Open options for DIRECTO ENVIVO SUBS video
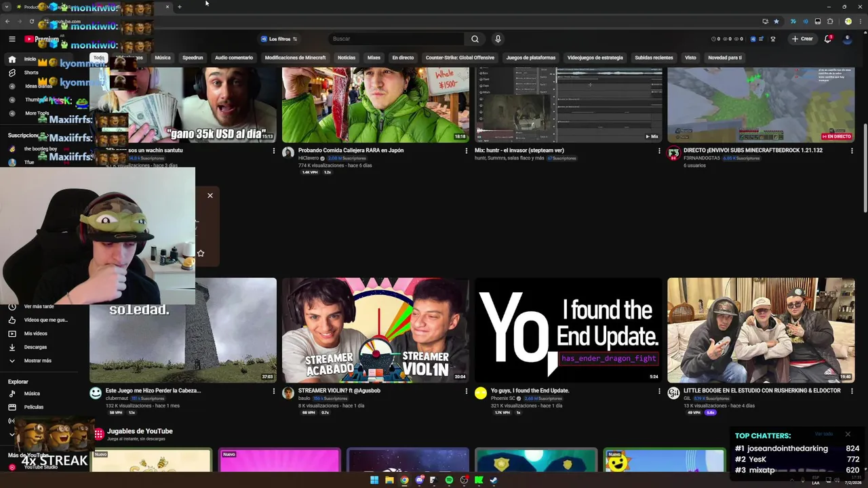This screenshot has width=868, height=488. [x=852, y=150]
